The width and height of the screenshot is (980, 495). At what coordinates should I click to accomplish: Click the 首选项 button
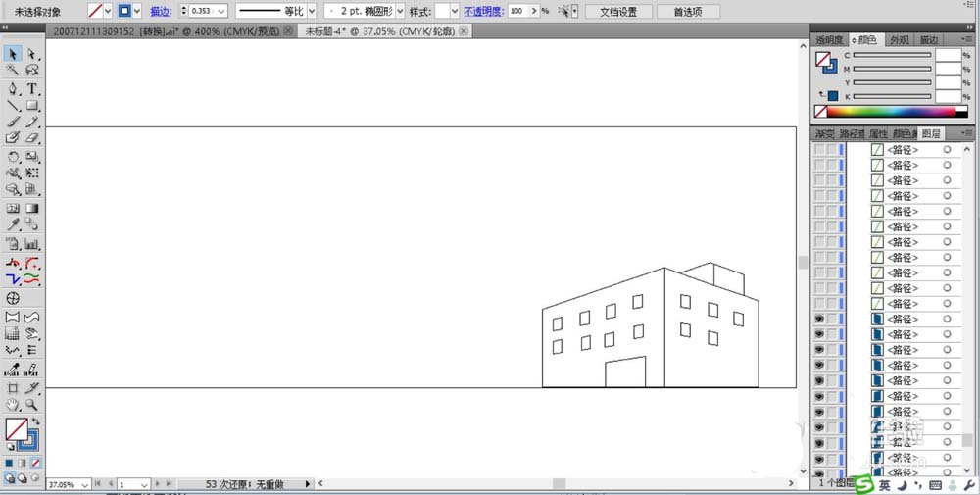point(688,11)
